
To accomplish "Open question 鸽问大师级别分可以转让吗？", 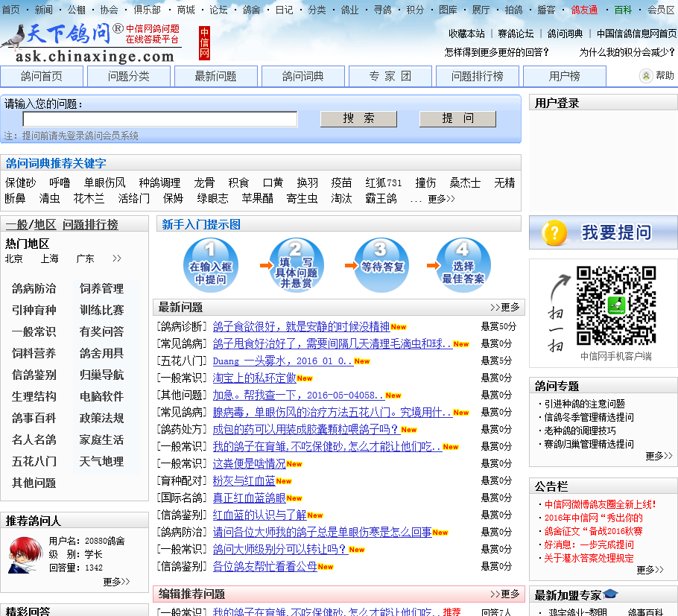I will click(280, 549).
